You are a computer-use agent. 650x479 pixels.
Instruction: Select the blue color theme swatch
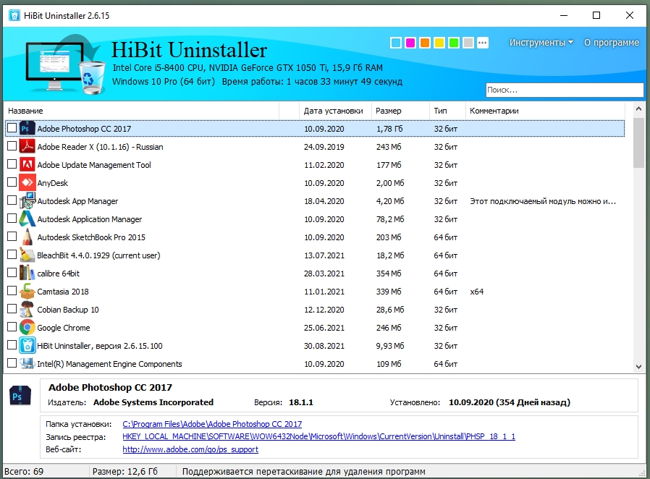(396, 43)
